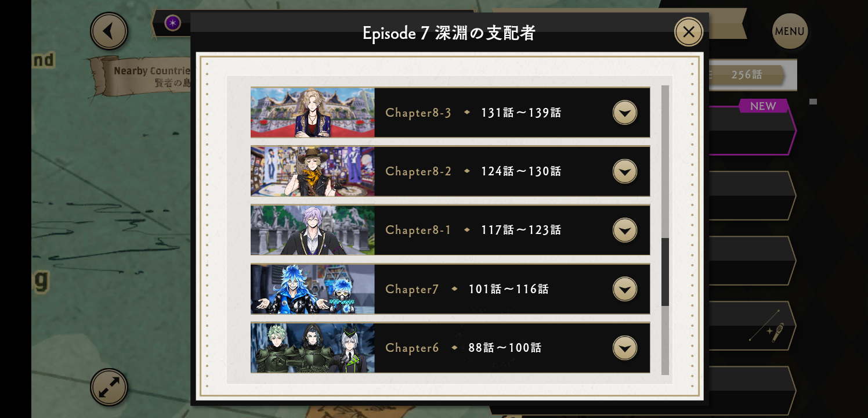Image resolution: width=868 pixels, height=418 pixels.
Task: Close the Episode 7 dialog
Action: [689, 32]
